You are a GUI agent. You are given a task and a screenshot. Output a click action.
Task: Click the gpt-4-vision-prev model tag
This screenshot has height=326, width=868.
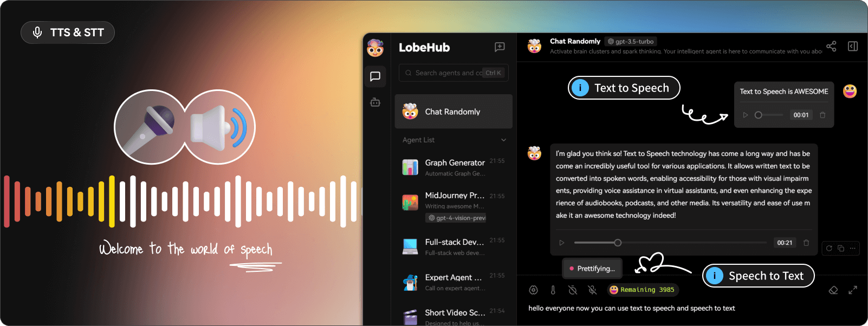[x=457, y=218]
